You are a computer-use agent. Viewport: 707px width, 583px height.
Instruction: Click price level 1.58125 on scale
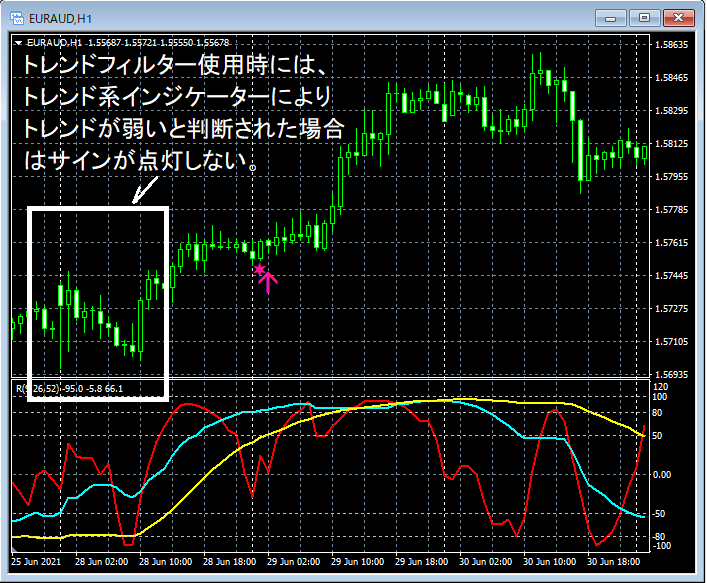coord(671,143)
